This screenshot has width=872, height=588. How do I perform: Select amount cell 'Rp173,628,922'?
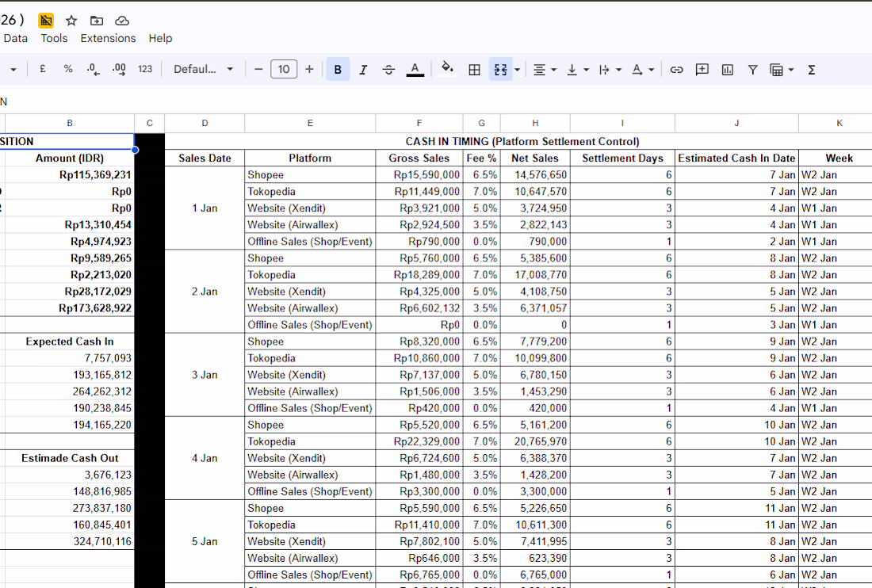pos(70,308)
